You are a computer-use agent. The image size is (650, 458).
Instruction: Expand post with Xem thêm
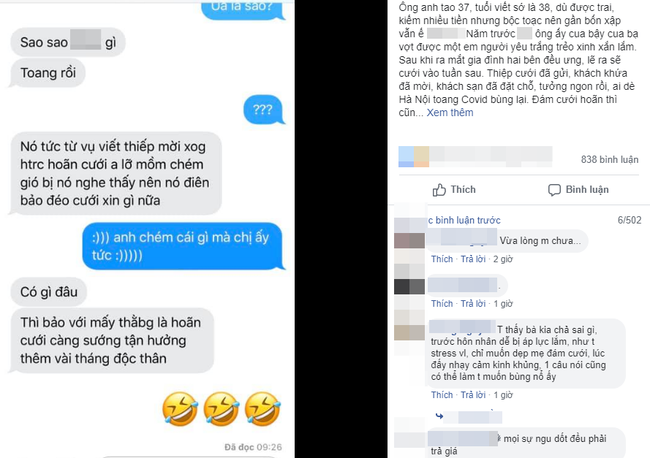[450, 113]
